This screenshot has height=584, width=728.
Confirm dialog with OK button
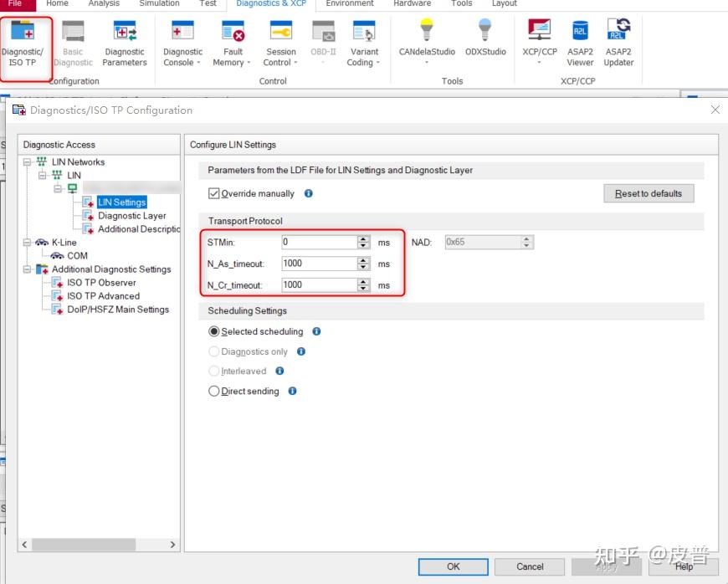point(454,566)
